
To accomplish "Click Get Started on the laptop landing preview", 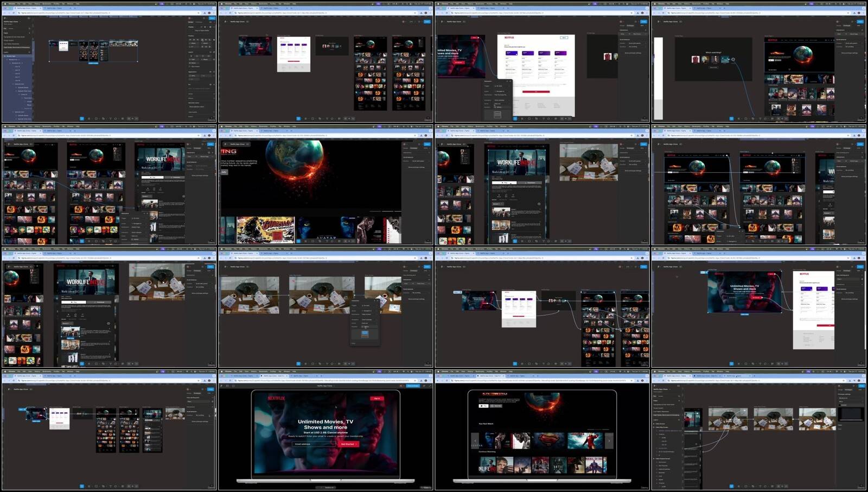I will pos(347,444).
